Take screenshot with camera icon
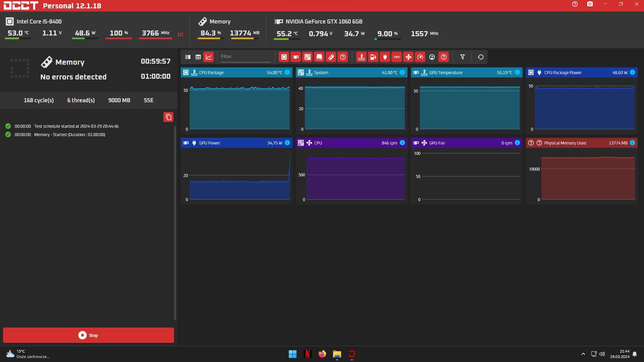The width and height of the screenshot is (644, 362). point(590,4)
